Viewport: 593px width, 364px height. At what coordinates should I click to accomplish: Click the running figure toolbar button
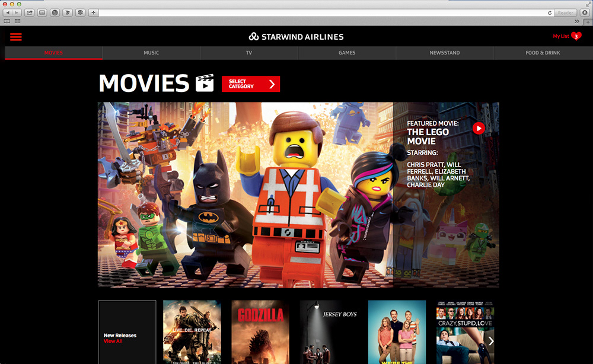pyautogui.click(x=68, y=12)
